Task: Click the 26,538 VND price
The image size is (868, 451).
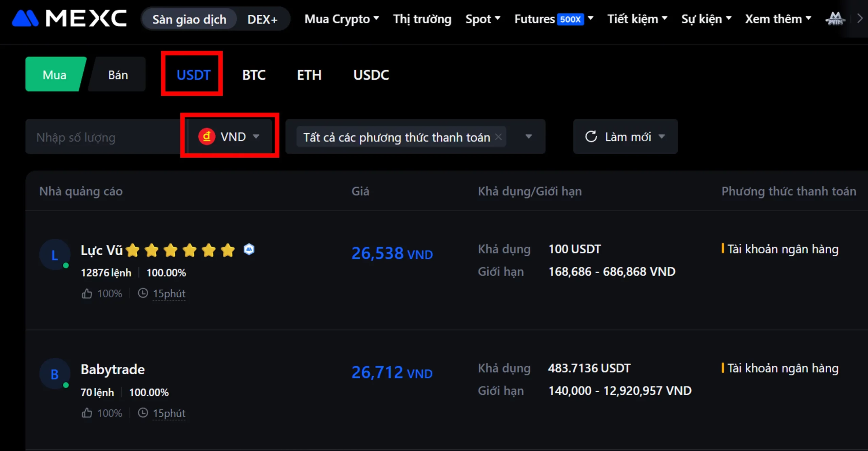Action: pos(392,253)
